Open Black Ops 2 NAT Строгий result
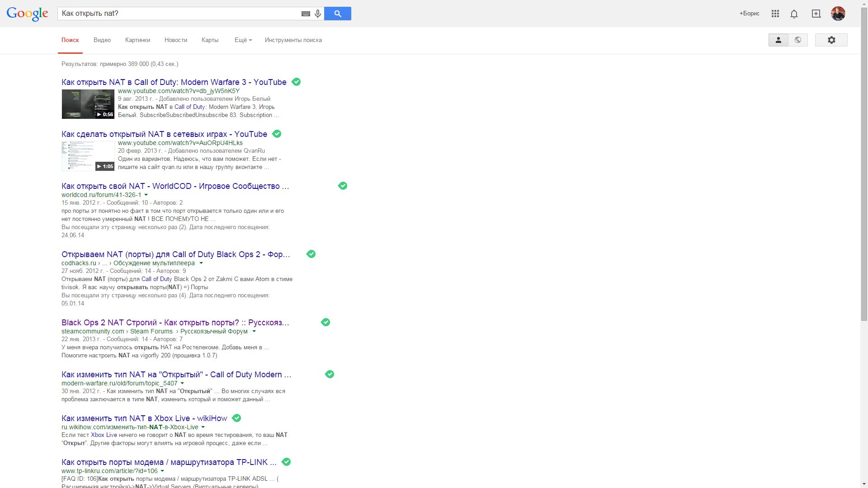The image size is (868, 488). [x=175, y=323]
